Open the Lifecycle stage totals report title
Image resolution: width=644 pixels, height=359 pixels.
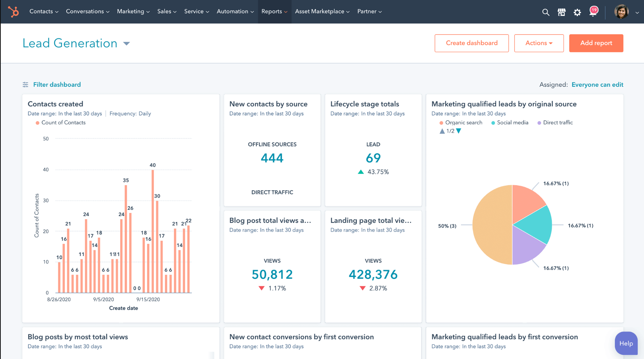[365, 104]
